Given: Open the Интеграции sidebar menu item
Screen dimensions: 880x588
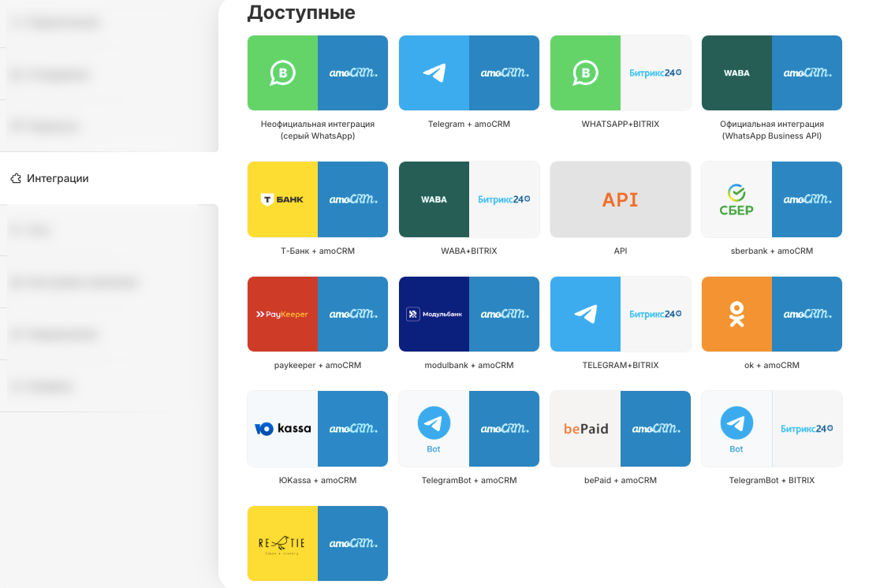Looking at the screenshot, I should click(58, 178).
